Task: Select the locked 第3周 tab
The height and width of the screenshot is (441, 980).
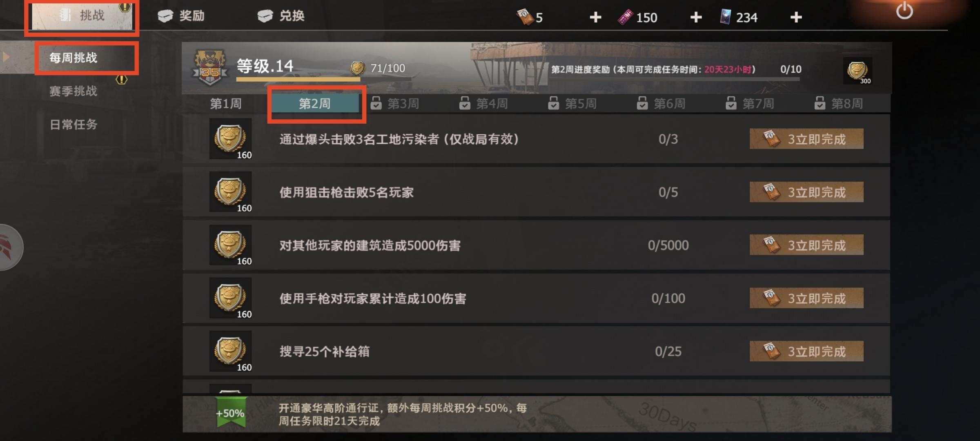Action: coord(395,104)
